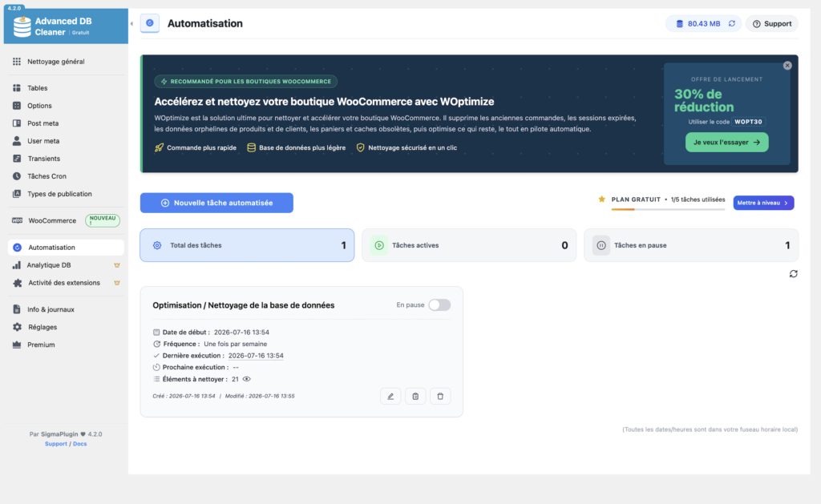The width and height of the screenshot is (821, 504).
Task: Delete the task with the trash icon
Action: [x=440, y=397]
